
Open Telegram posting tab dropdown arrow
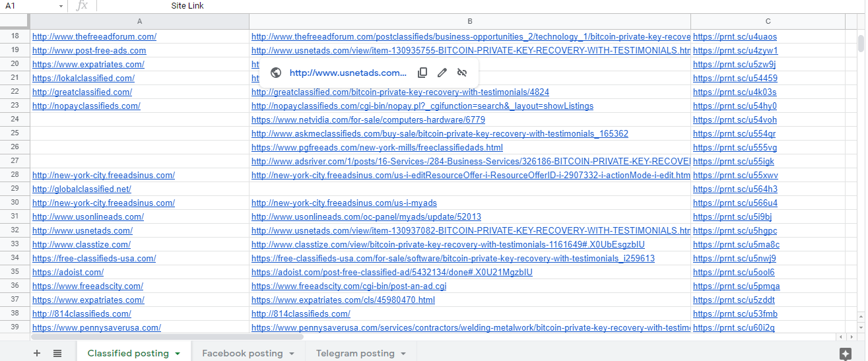[403, 354]
